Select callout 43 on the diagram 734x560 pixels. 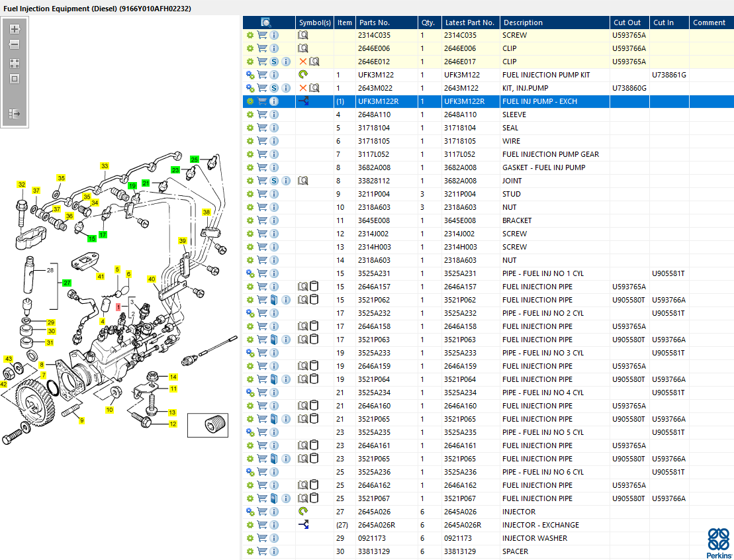(9, 359)
